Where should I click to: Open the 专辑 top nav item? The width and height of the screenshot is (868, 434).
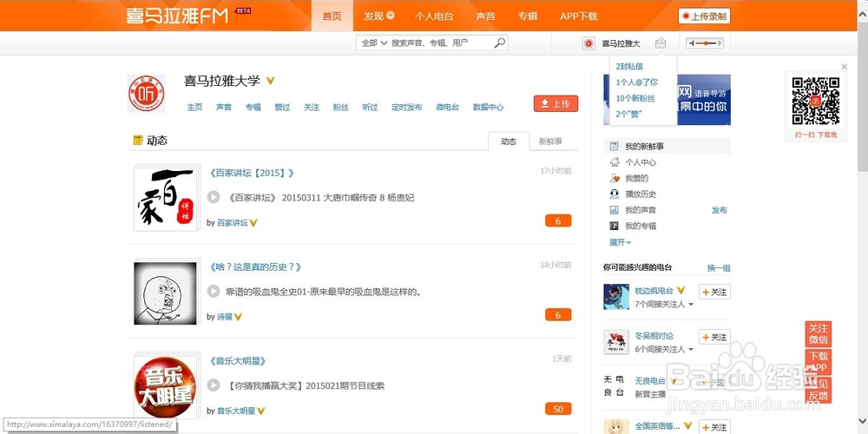pyautogui.click(x=528, y=16)
